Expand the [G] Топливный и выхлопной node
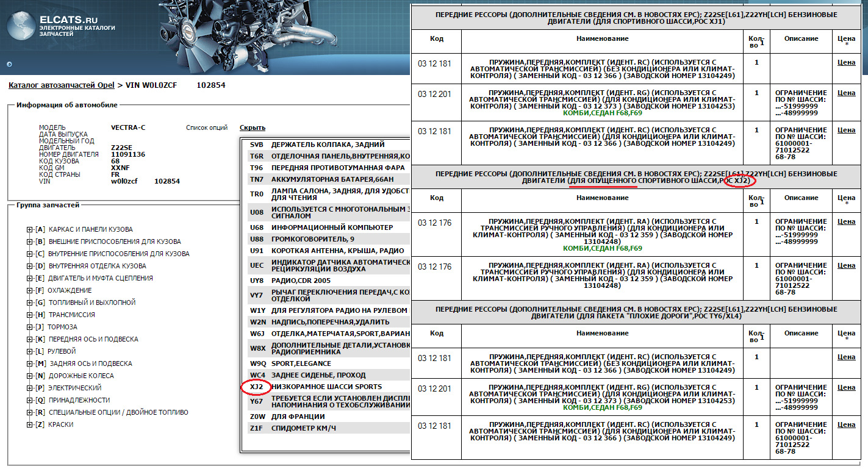Viewport: 868px width, 469px height. [29, 303]
